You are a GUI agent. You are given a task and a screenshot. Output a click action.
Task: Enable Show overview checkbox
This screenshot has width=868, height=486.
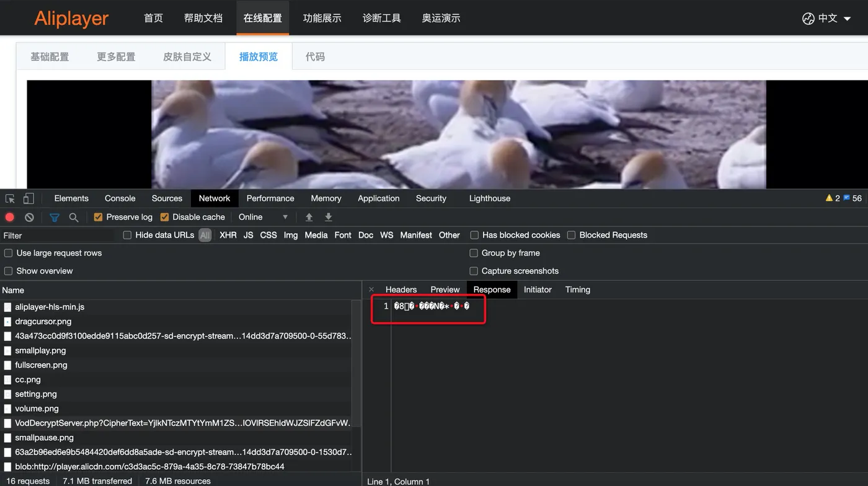tap(8, 271)
